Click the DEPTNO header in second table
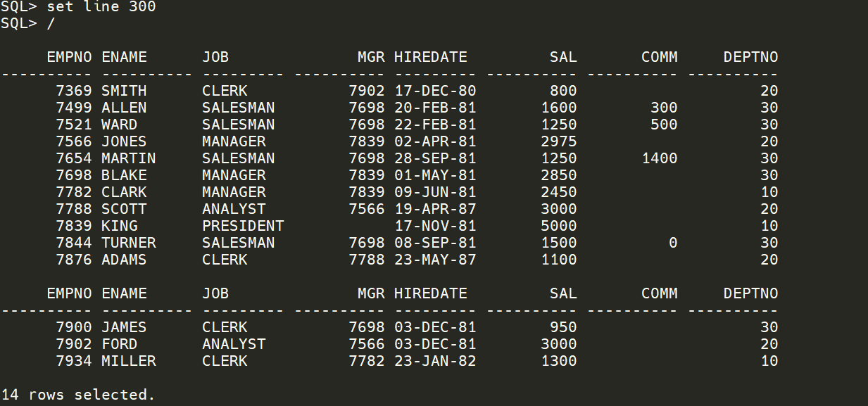The width and height of the screenshot is (868, 406). coord(750,293)
